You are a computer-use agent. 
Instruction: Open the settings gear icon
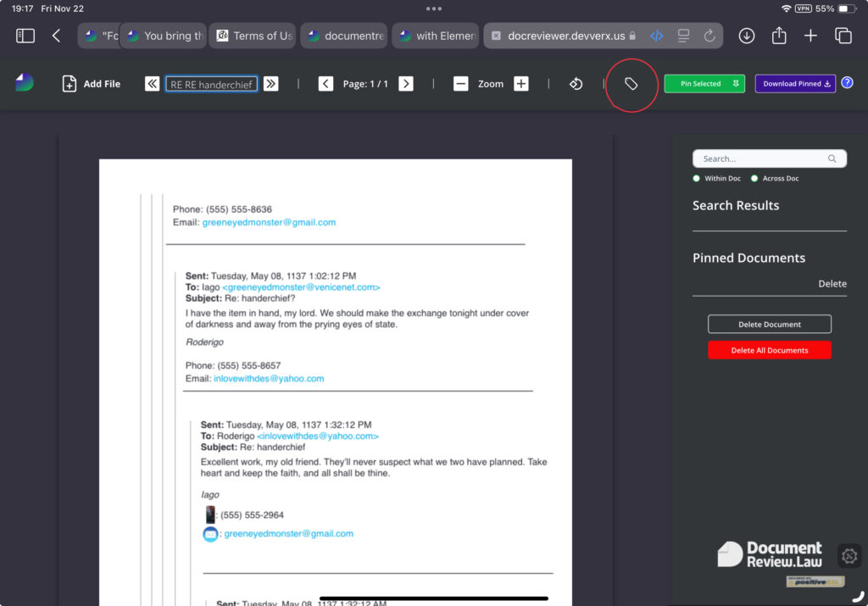tap(849, 556)
